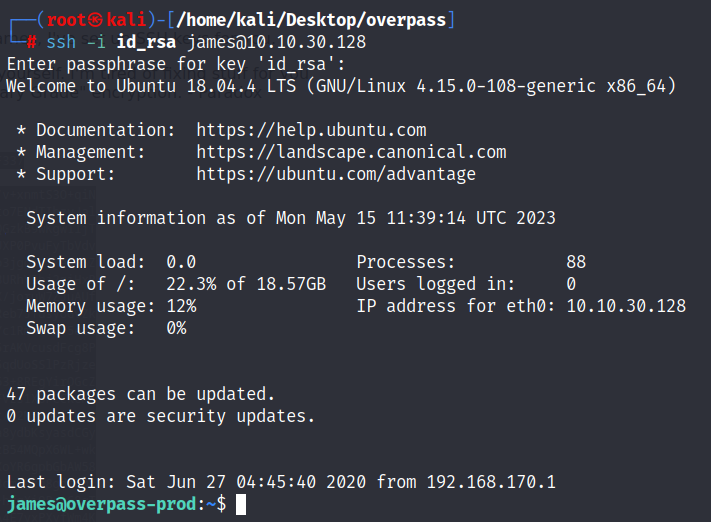Viewport: 711px width, 522px height.
Task: Click the System information timestamp line
Action: [291, 218]
